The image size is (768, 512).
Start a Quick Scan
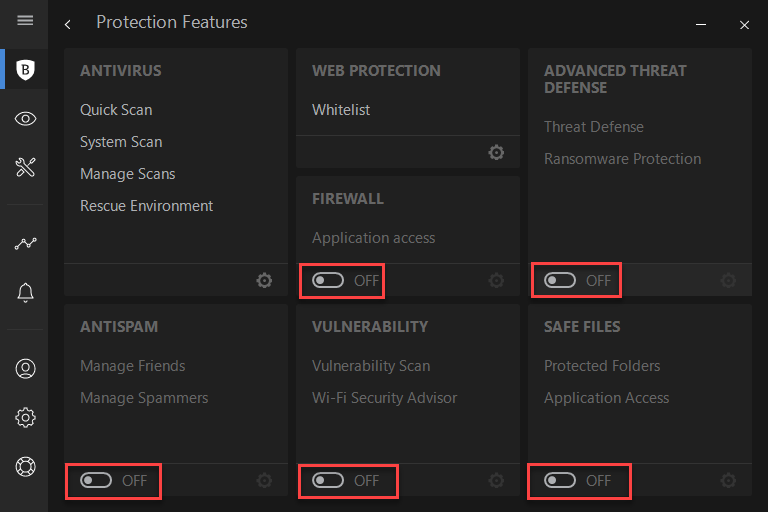[116, 110]
